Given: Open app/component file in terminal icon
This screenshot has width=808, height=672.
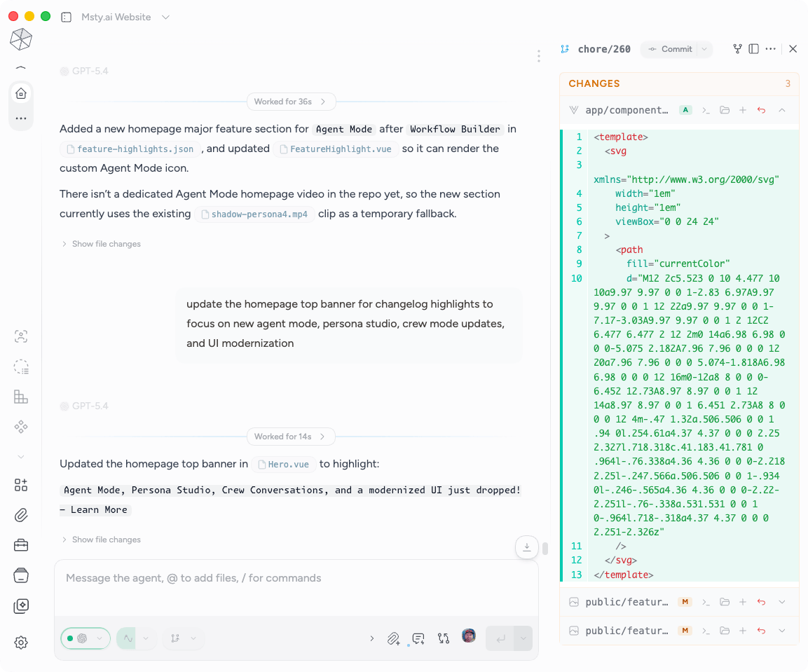Looking at the screenshot, I should pos(706,110).
